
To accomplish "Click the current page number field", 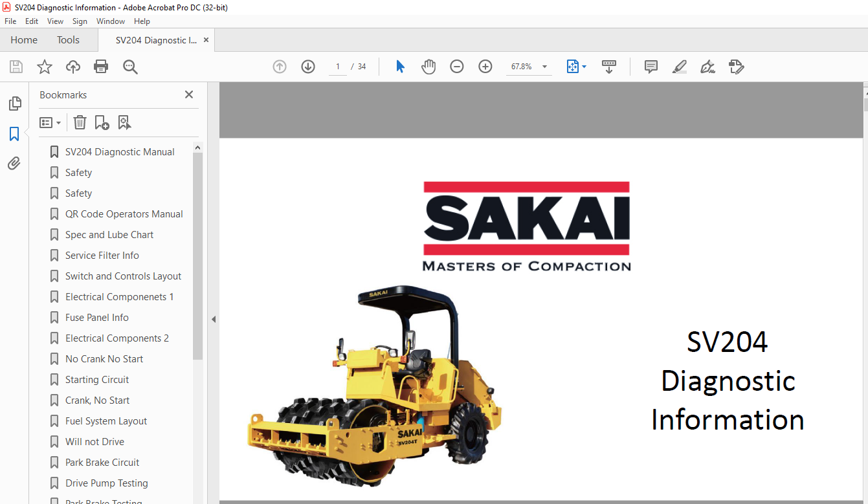I will [337, 67].
